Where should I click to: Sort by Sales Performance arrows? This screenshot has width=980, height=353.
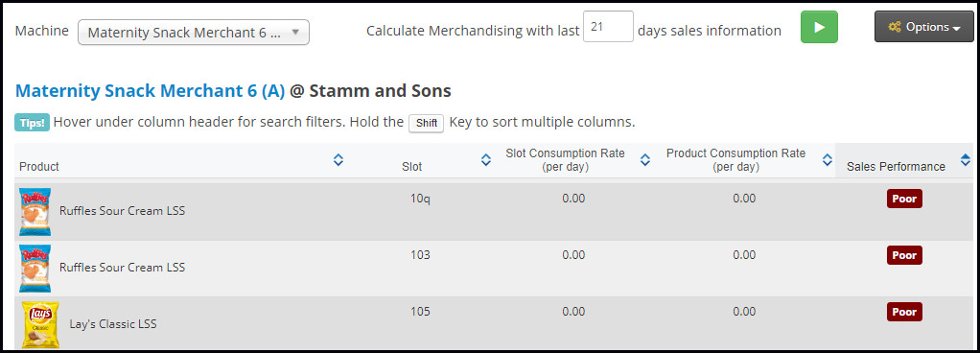pyautogui.click(x=966, y=160)
